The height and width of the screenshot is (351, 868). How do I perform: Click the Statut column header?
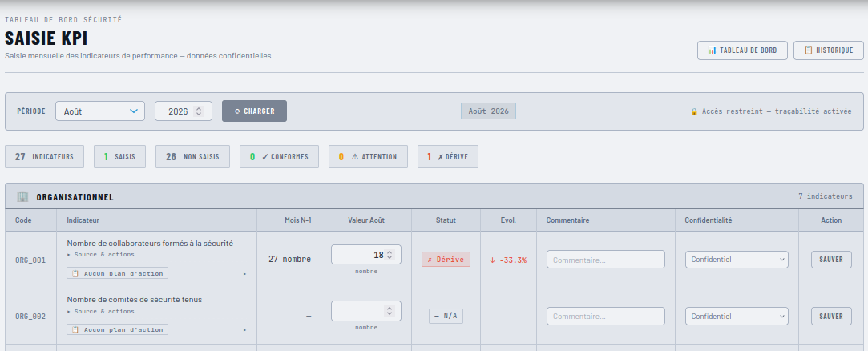pyautogui.click(x=446, y=220)
